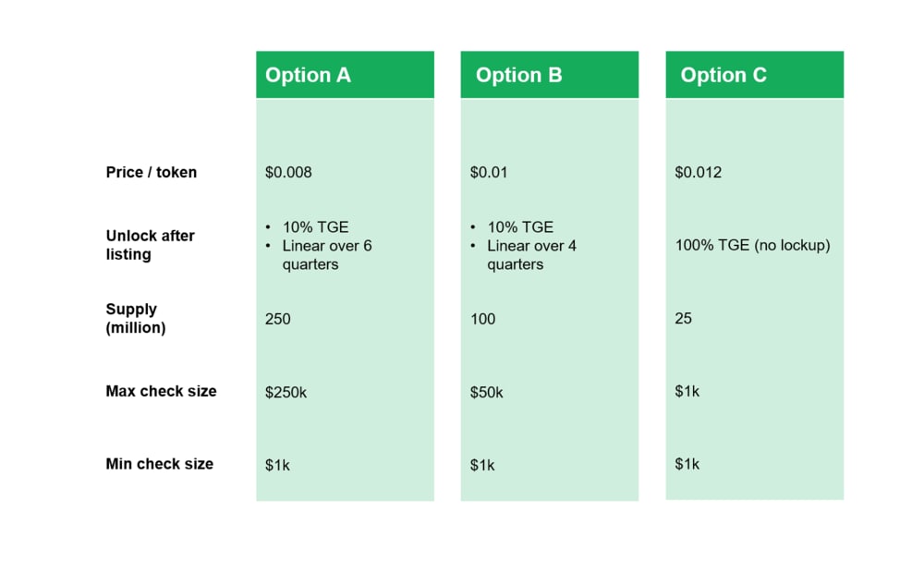Select the $0.01 price in Option B
The height and width of the screenshot is (561, 924).
point(489,172)
